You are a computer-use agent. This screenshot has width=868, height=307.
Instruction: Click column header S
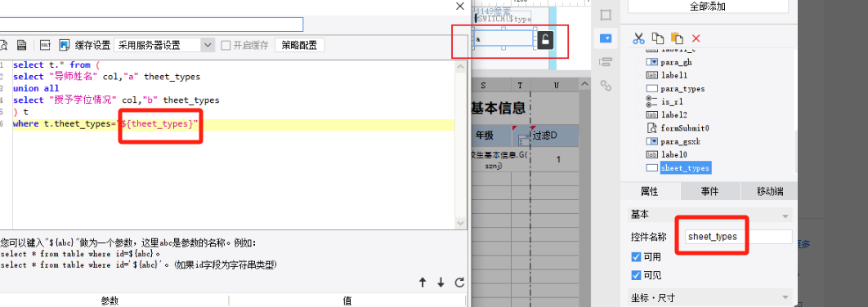483,85
